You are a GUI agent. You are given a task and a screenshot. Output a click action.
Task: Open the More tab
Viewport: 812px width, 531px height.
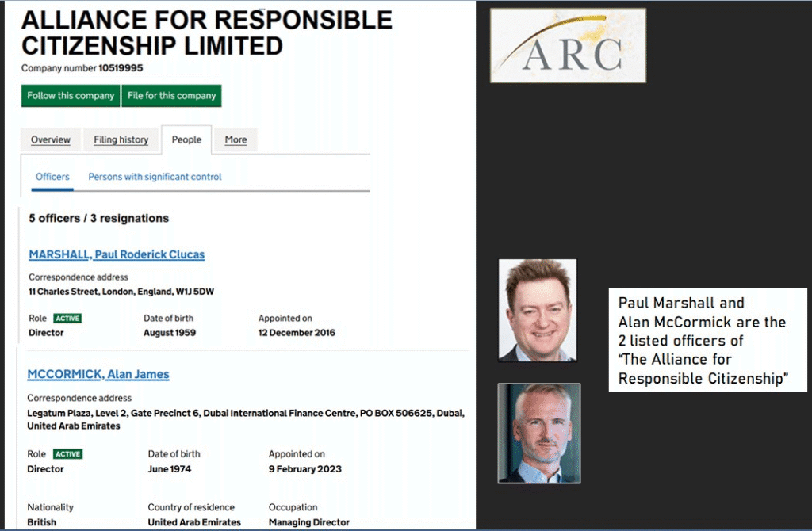[x=236, y=139]
